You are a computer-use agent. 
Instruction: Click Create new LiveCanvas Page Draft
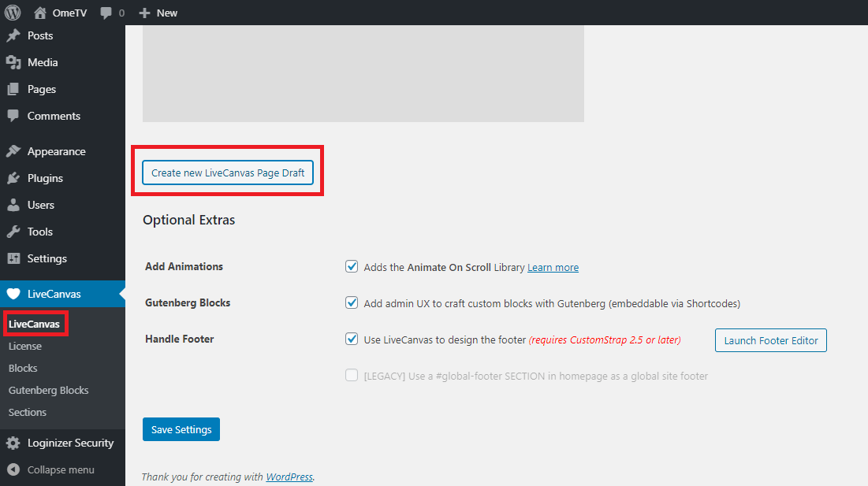coord(228,173)
